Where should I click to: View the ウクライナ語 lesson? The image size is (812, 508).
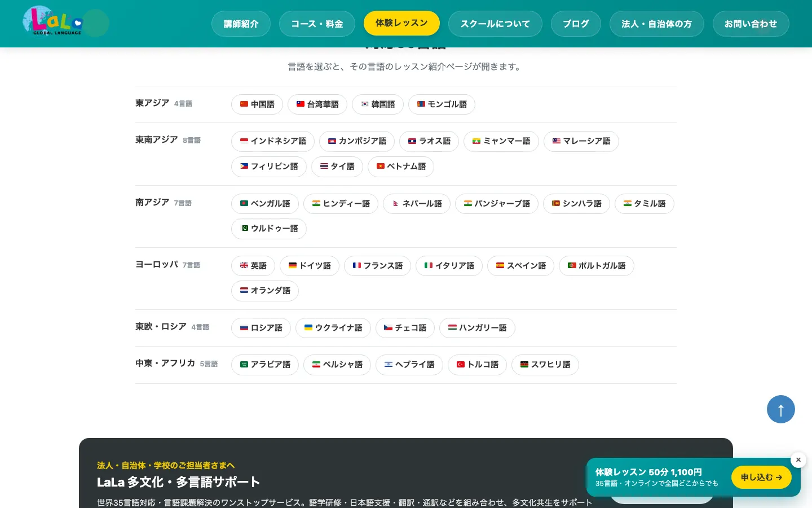(333, 328)
